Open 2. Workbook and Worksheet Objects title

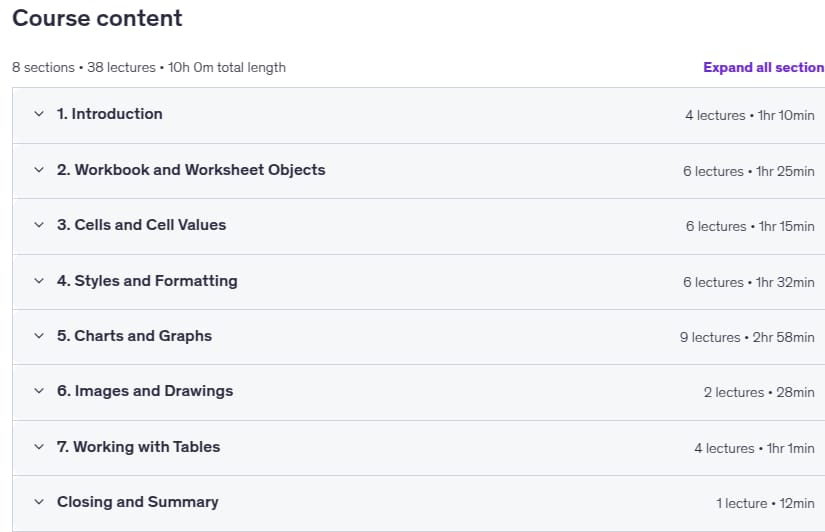tap(191, 169)
